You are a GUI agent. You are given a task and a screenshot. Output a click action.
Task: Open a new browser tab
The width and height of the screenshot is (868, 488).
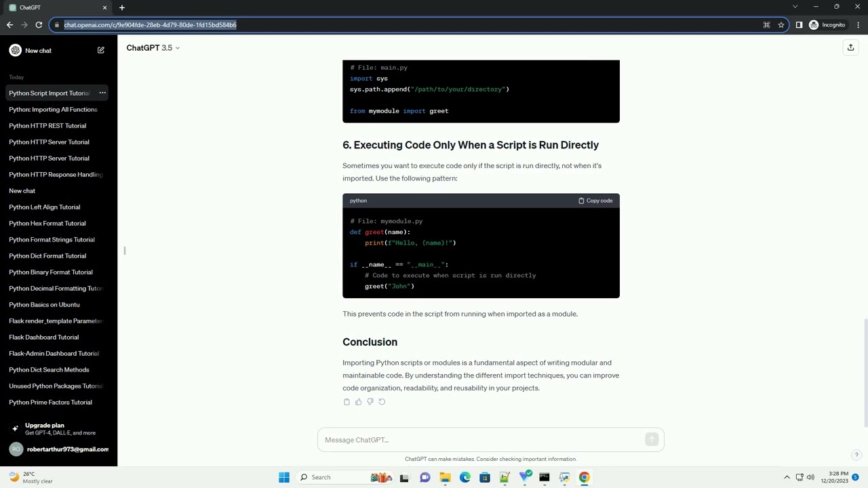122,7
